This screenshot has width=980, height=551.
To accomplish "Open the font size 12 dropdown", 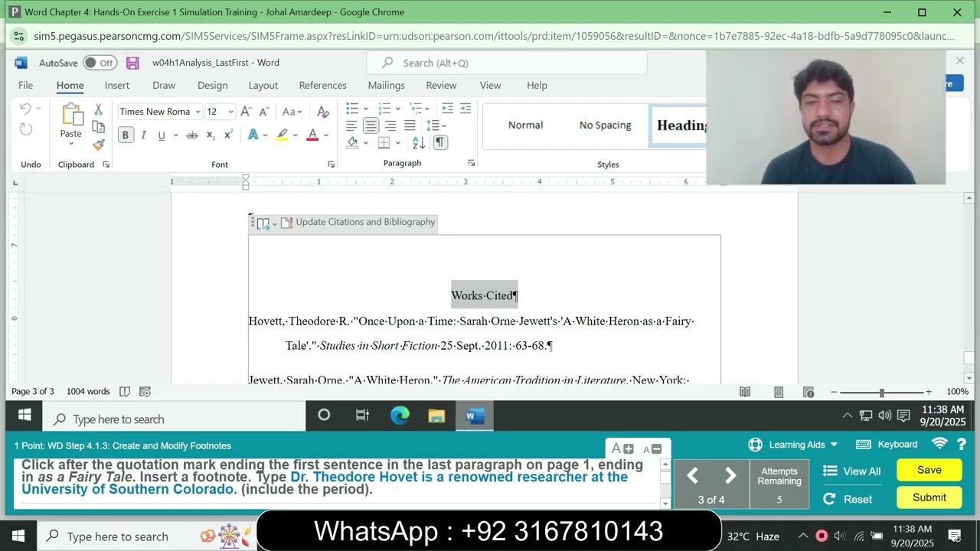I will point(230,112).
